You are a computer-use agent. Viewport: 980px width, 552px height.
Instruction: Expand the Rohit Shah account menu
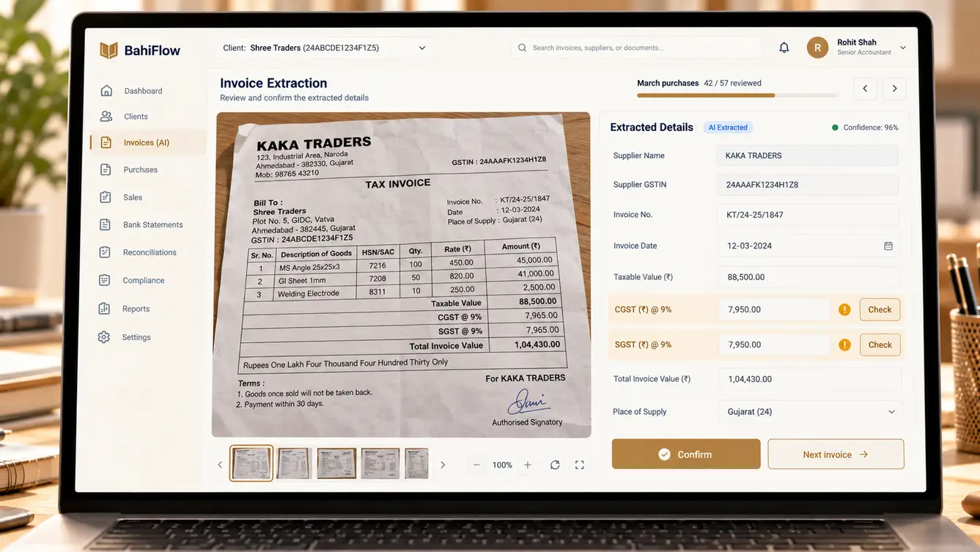(x=903, y=48)
